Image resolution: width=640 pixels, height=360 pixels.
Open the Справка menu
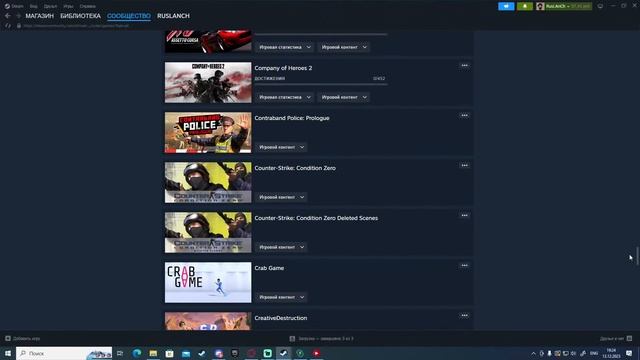click(87, 6)
